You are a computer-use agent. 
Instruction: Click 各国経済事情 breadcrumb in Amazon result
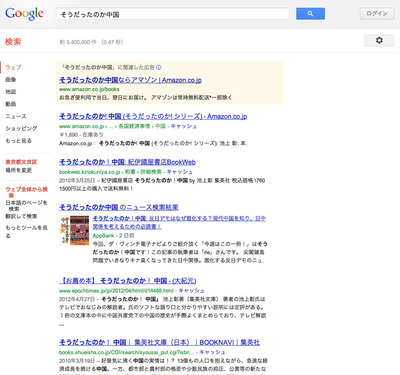point(134,126)
